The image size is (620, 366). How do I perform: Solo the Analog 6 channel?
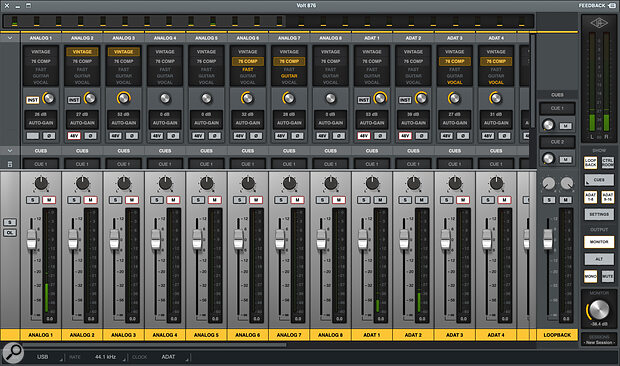[x=239, y=200]
